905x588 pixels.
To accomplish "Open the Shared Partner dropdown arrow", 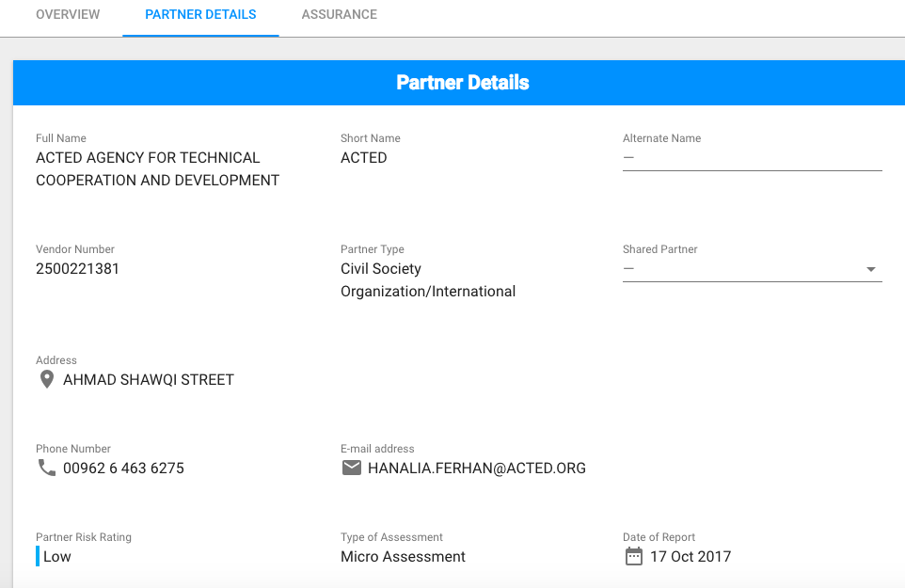I will 871,269.
